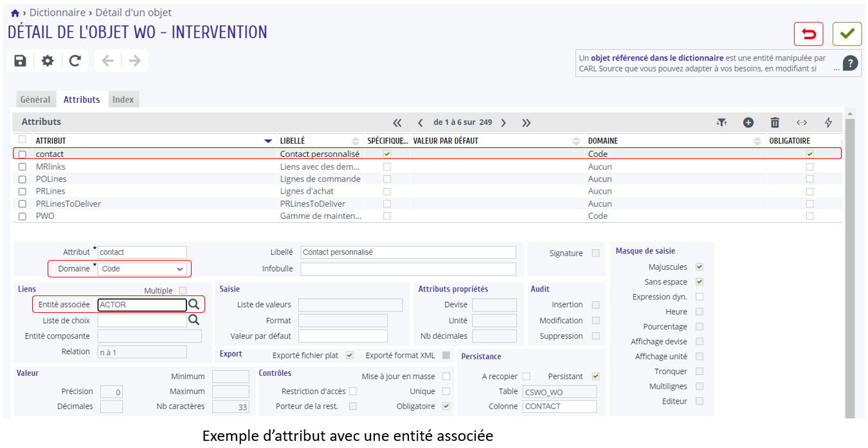Toggle the Exporté fichier plat checkbox

click(x=350, y=355)
